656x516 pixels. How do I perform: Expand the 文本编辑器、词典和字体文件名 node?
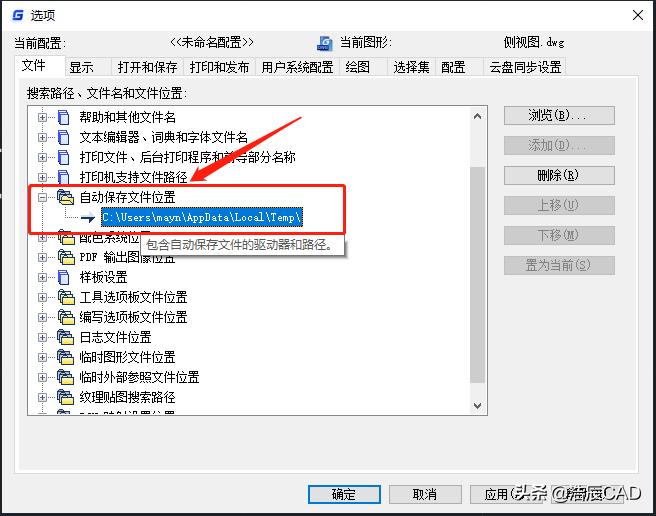42,137
